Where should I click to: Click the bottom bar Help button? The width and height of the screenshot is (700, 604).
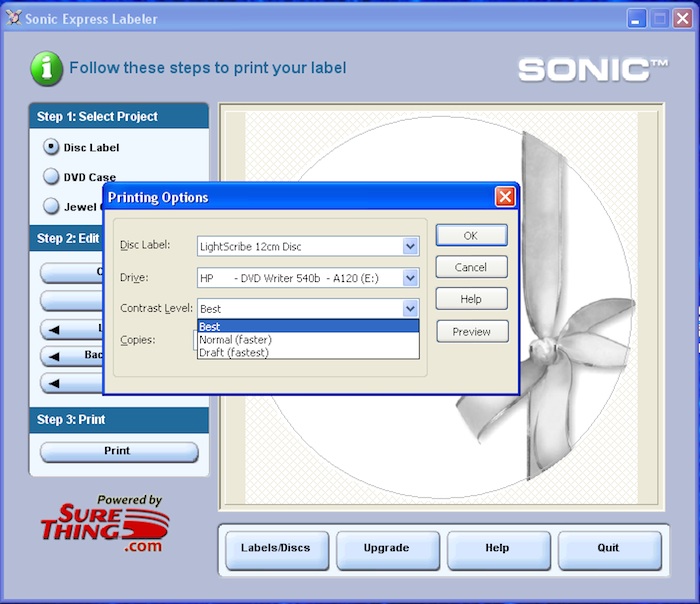click(498, 550)
